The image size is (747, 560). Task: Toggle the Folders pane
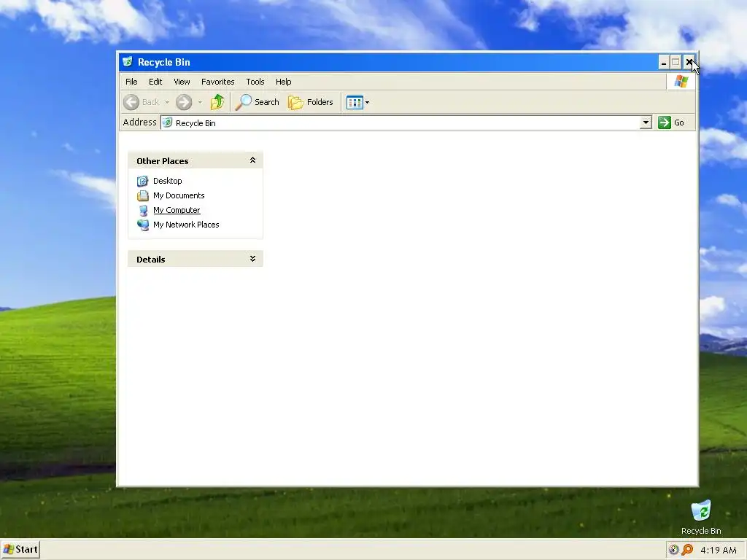click(311, 102)
